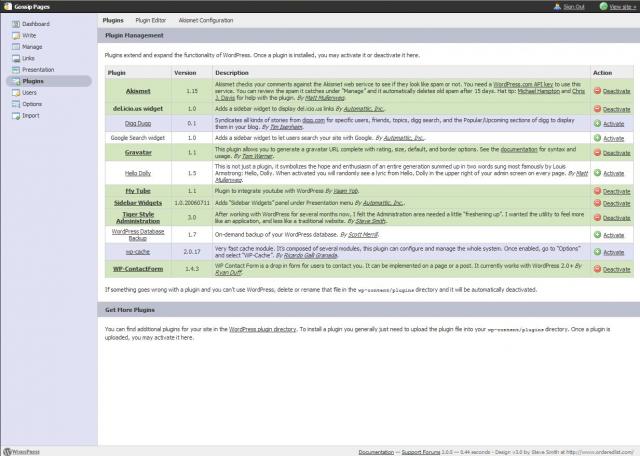Click Activate link for Digg Dugg
Screen dimensions: 640x456
click(x=613, y=124)
